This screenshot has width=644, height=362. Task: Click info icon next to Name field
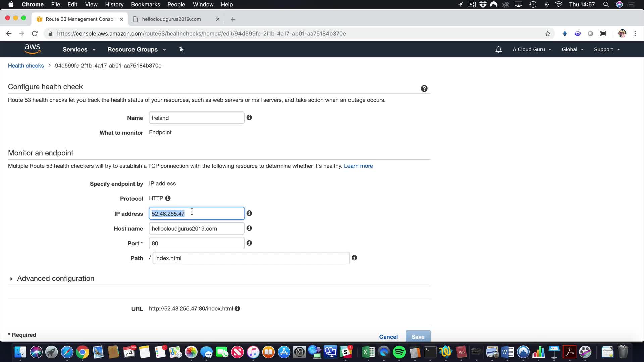point(249,118)
